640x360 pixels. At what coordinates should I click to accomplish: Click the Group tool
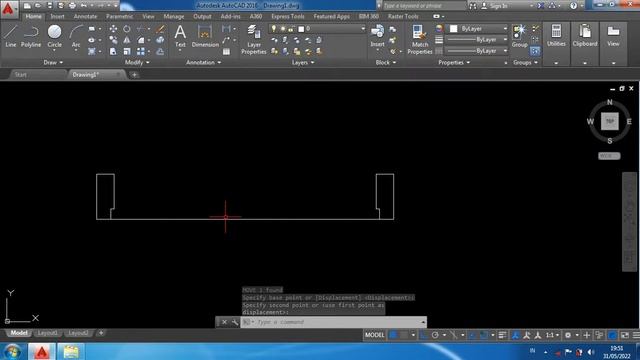pos(520,36)
